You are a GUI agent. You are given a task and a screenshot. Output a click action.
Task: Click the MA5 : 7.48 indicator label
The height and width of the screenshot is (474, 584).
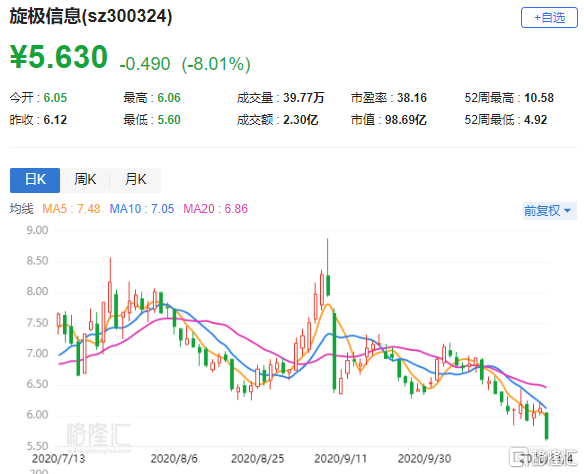[71, 209]
